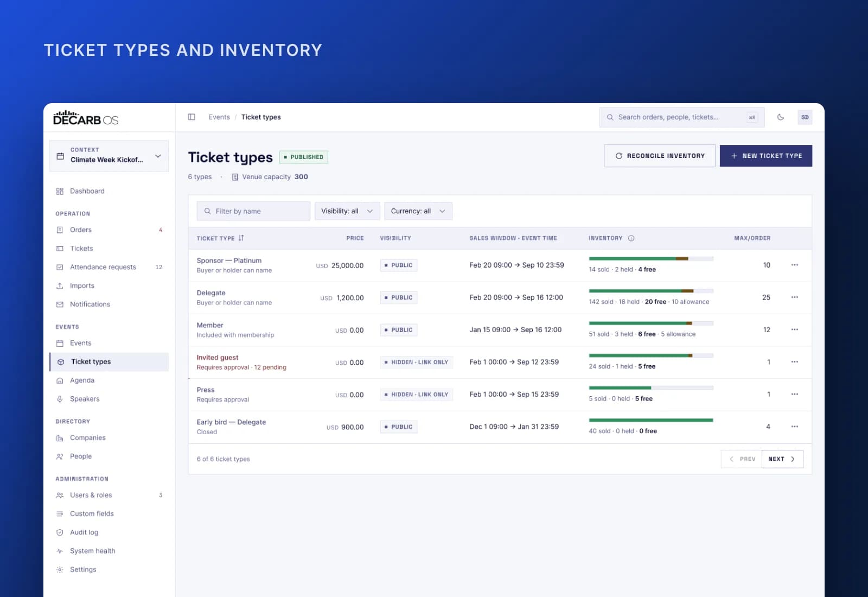Open row actions for Early bird — Delegate

(795, 427)
